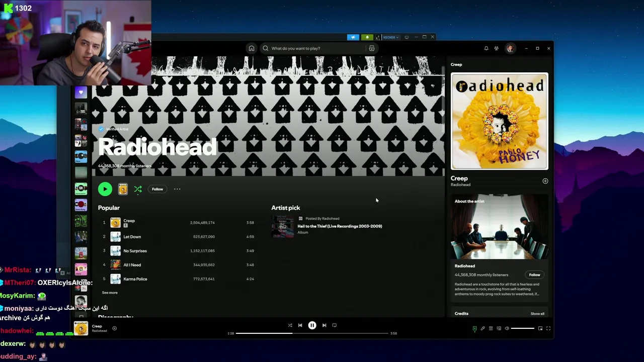
Task: Click the Creep title in player bar
Action: click(97, 326)
